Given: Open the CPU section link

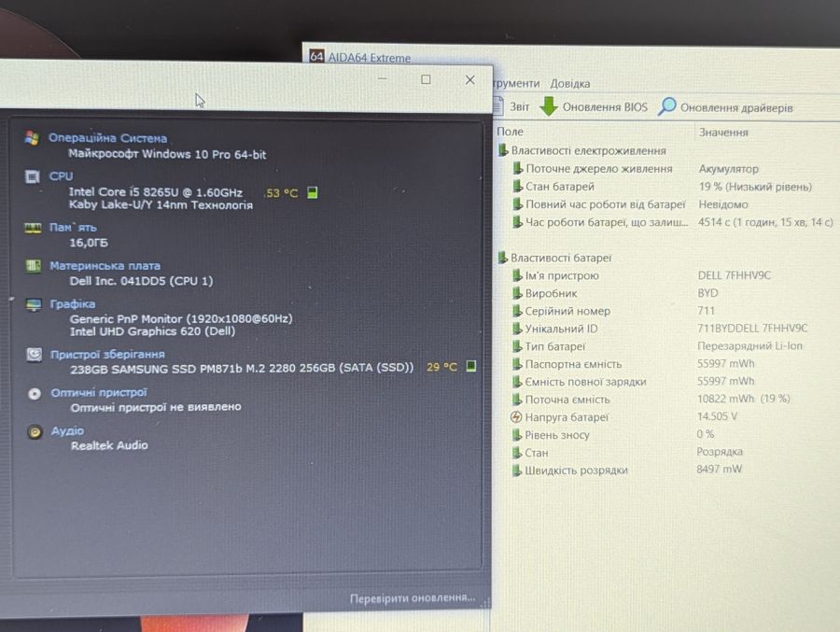Looking at the screenshot, I should (61, 176).
